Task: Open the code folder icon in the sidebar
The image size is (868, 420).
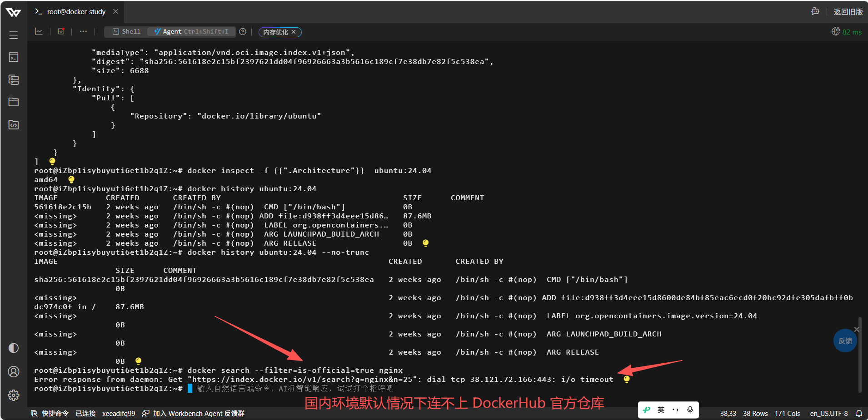Action: pos(14,124)
